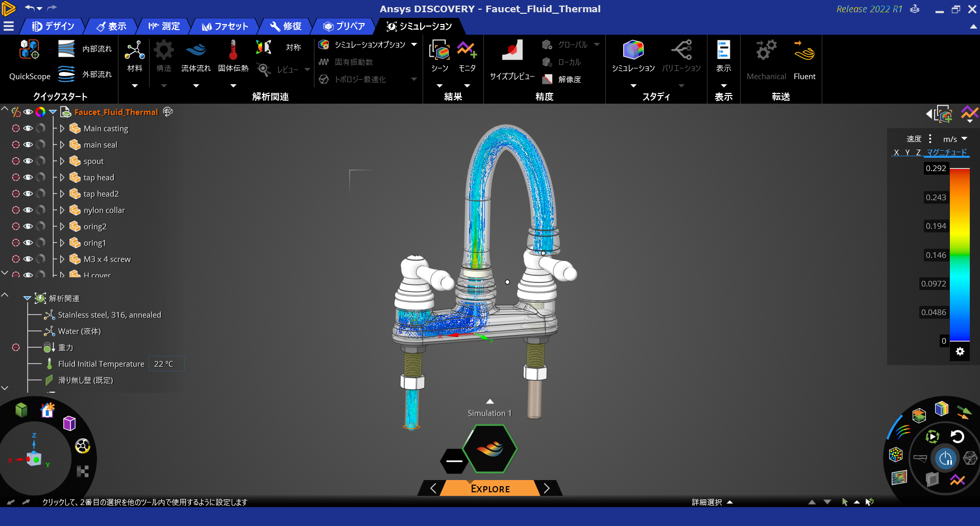This screenshot has height=526, width=980.
Task: Click the undo arrow in title bar
Action: coord(30,8)
